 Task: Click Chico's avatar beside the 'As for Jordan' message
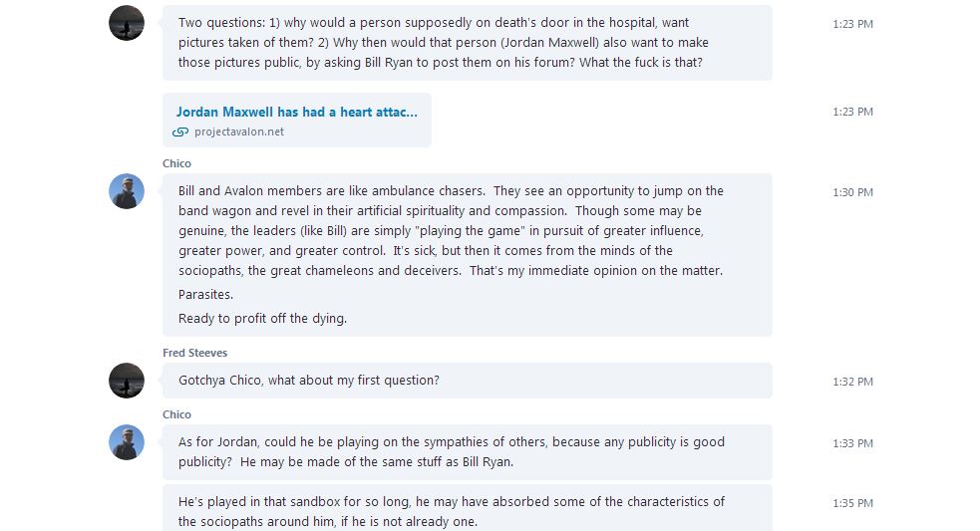(x=127, y=442)
